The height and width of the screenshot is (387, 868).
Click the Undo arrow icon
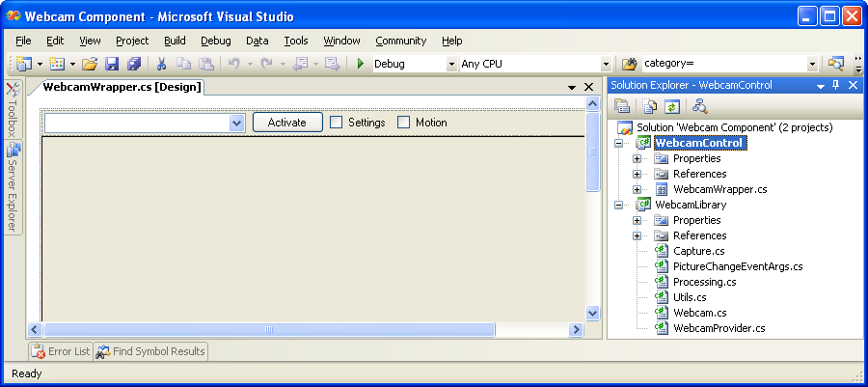234,64
